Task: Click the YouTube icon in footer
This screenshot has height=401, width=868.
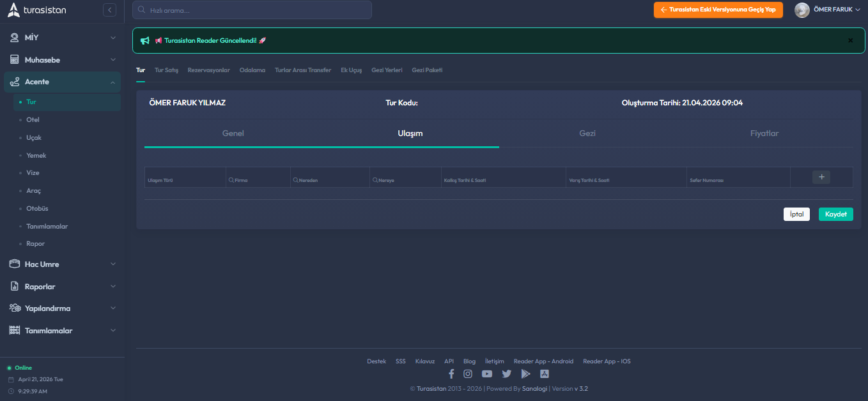Action: tap(487, 374)
